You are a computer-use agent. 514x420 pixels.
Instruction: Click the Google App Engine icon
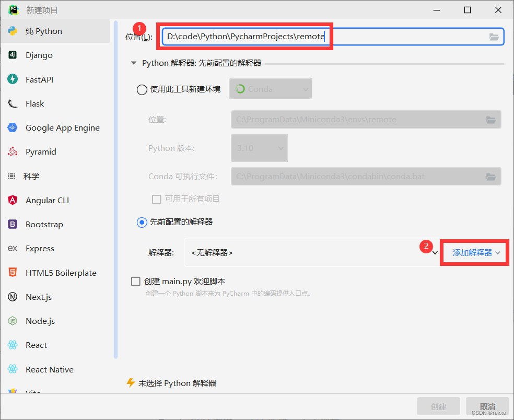(x=13, y=127)
